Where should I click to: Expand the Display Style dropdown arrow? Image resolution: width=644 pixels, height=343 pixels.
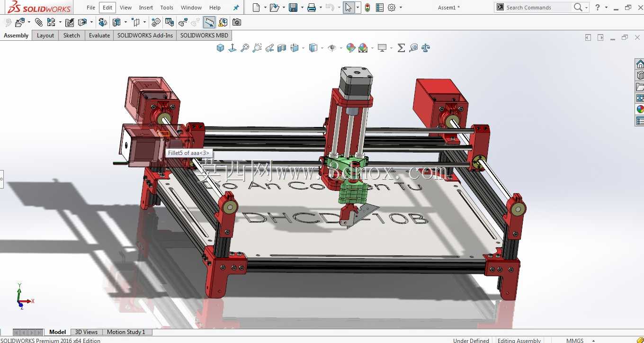322,48
